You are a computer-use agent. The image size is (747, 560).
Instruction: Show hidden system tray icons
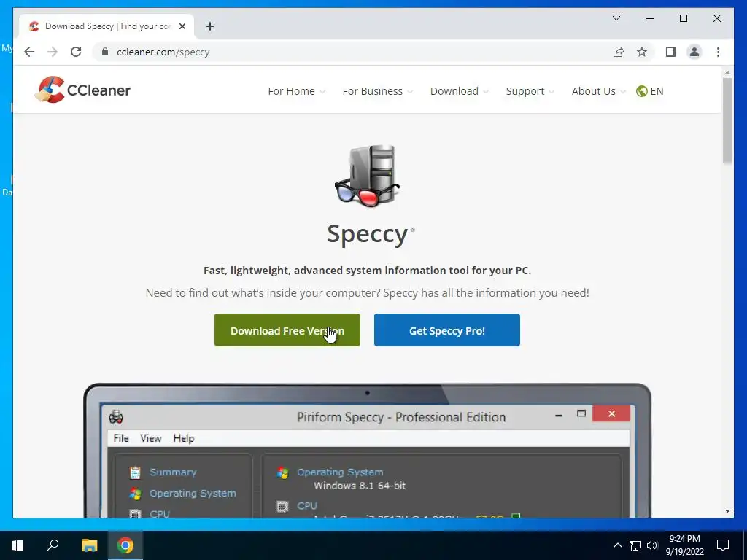coord(617,545)
